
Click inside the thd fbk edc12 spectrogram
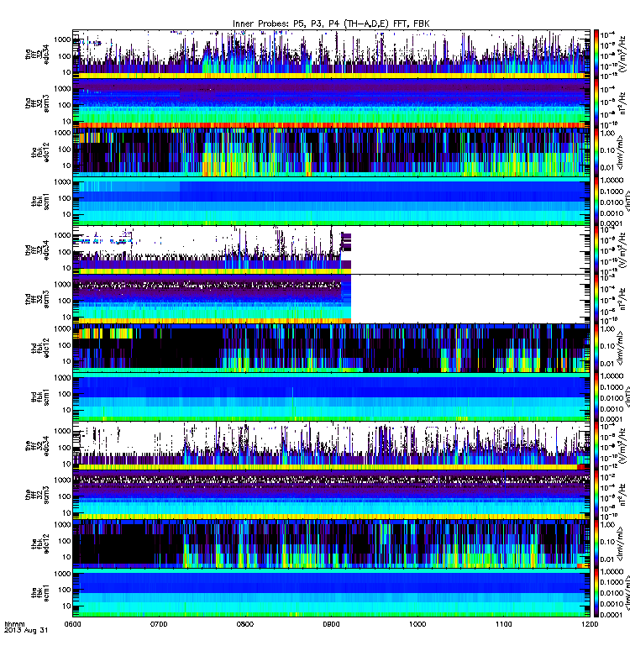pos(331,348)
